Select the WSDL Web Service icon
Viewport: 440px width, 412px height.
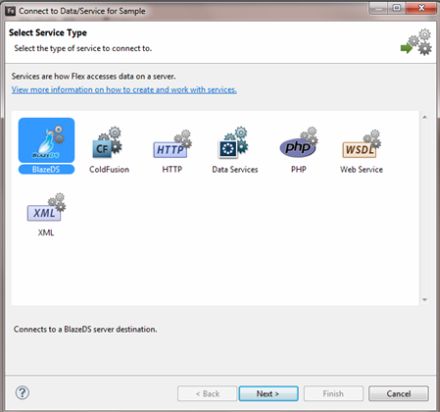[361, 144]
